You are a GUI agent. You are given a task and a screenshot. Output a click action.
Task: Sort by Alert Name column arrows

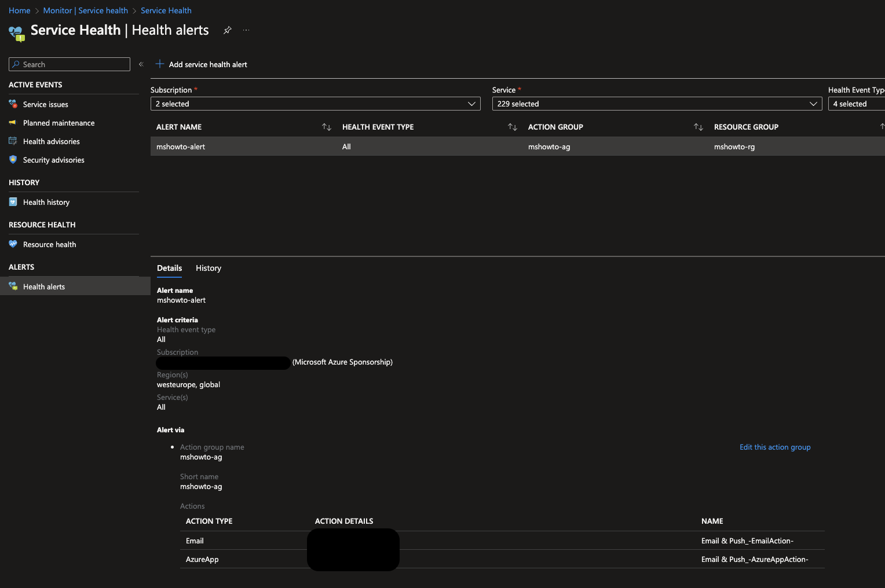coord(327,127)
